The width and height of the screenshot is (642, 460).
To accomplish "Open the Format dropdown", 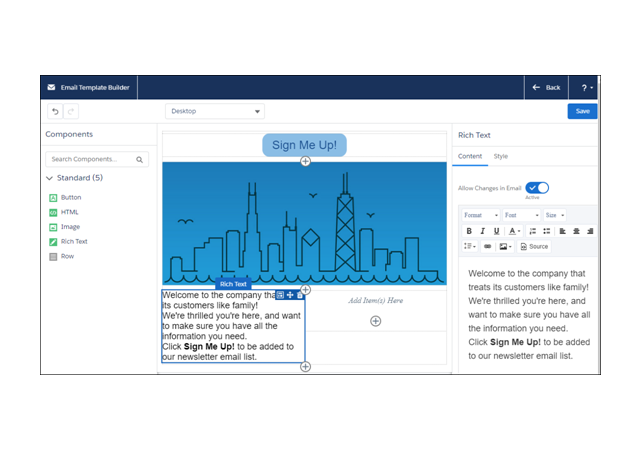I will (x=480, y=215).
